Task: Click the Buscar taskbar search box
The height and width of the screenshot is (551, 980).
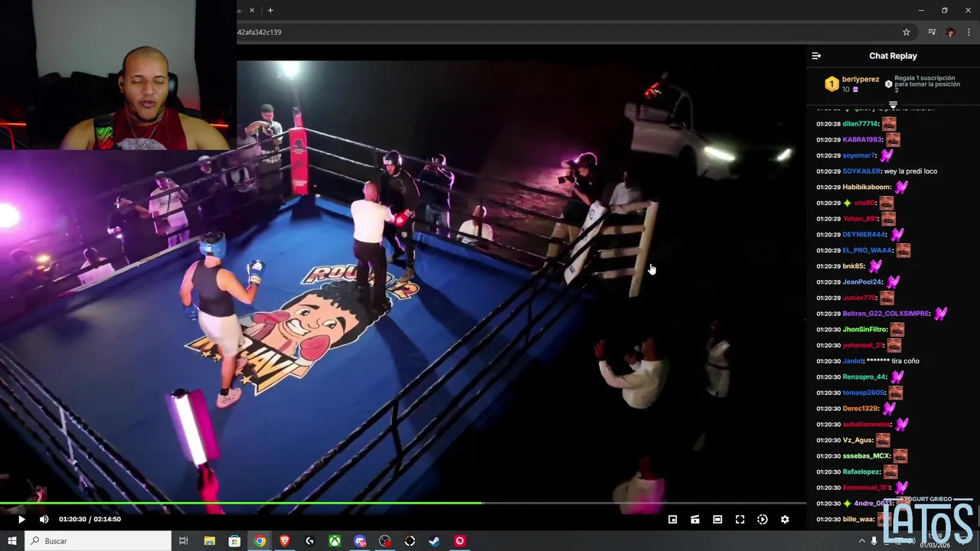Action: [x=98, y=541]
